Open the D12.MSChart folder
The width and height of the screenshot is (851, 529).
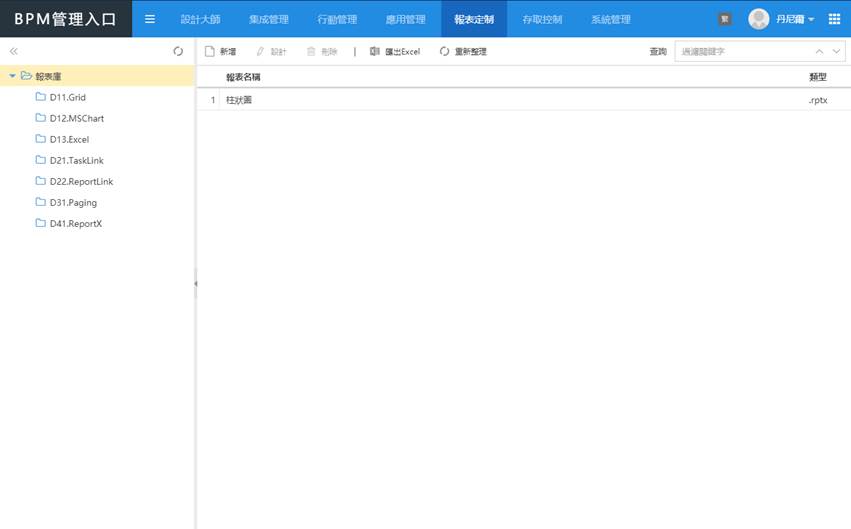coord(77,118)
